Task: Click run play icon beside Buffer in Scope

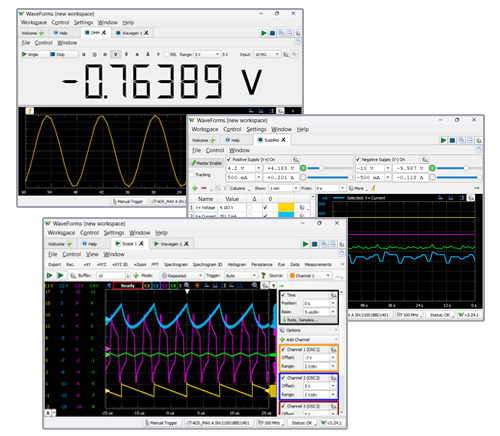Action: tap(60, 275)
